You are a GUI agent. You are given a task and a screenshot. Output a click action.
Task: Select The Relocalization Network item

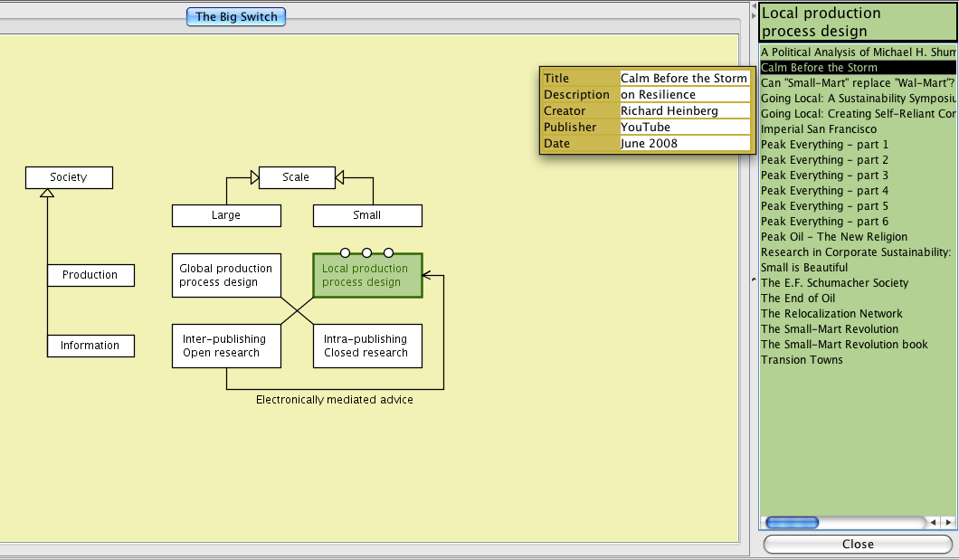click(831, 314)
